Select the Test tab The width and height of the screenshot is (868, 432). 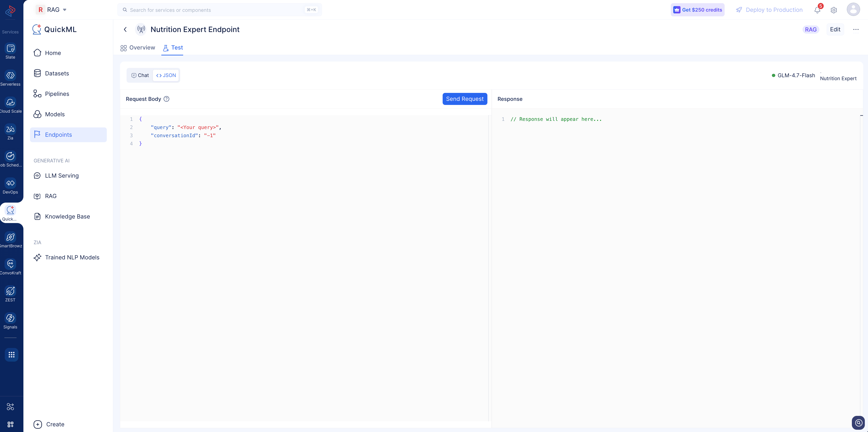point(172,48)
